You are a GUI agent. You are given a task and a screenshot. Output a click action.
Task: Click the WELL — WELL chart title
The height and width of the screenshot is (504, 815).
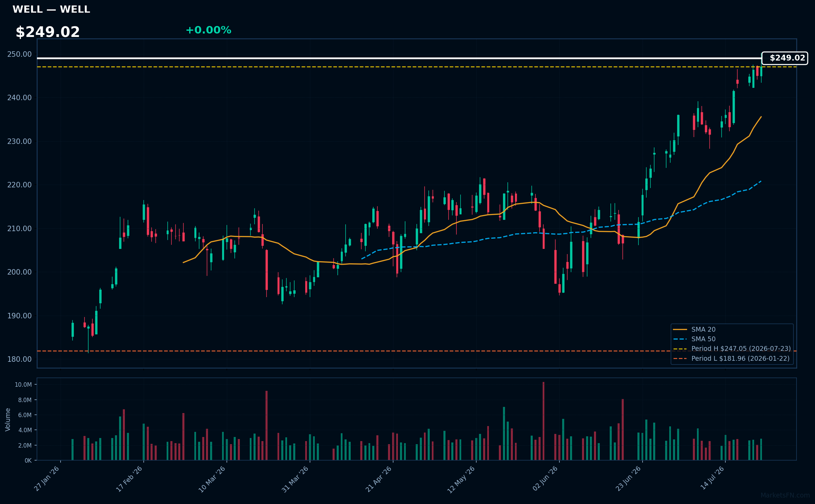(x=51, y=10)
